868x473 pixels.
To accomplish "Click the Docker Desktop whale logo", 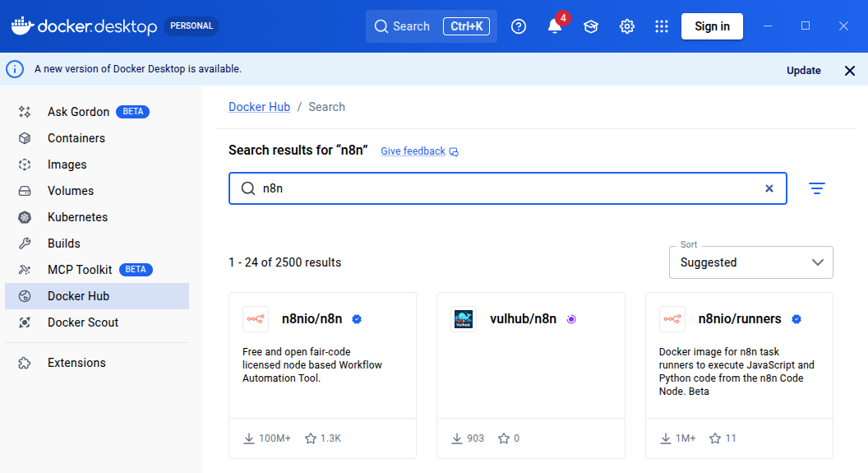I will [x=22, y=26].
